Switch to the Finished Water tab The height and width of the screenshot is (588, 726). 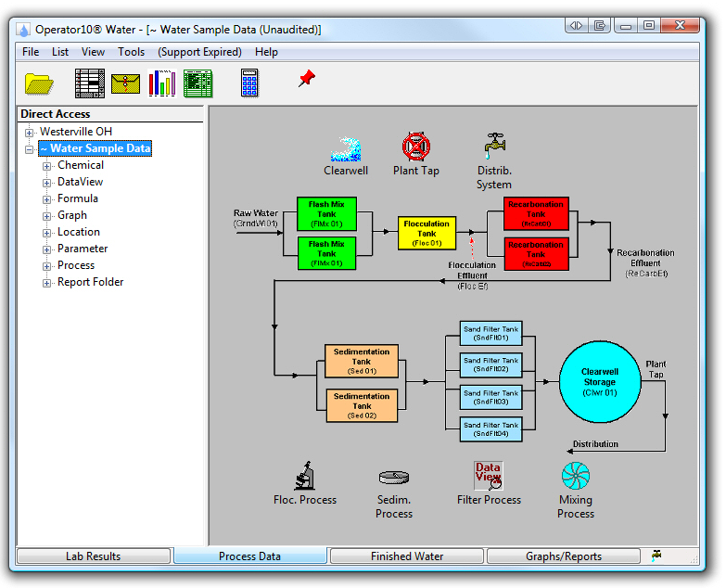click(x=407, y=556)
